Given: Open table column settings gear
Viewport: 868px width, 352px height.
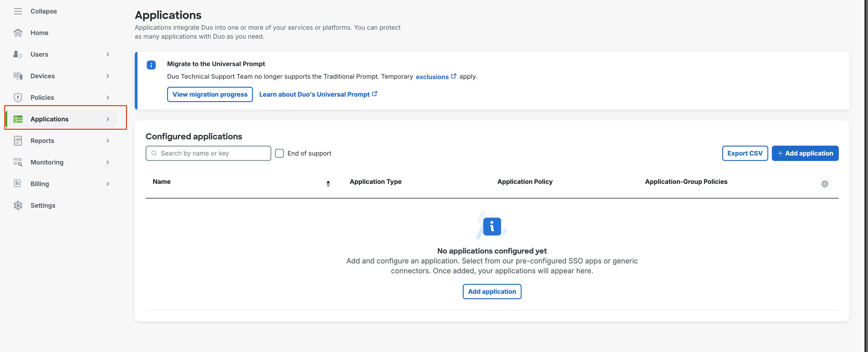Looking at the screenshot, I should pyautogui.click(x=824, y=184).
